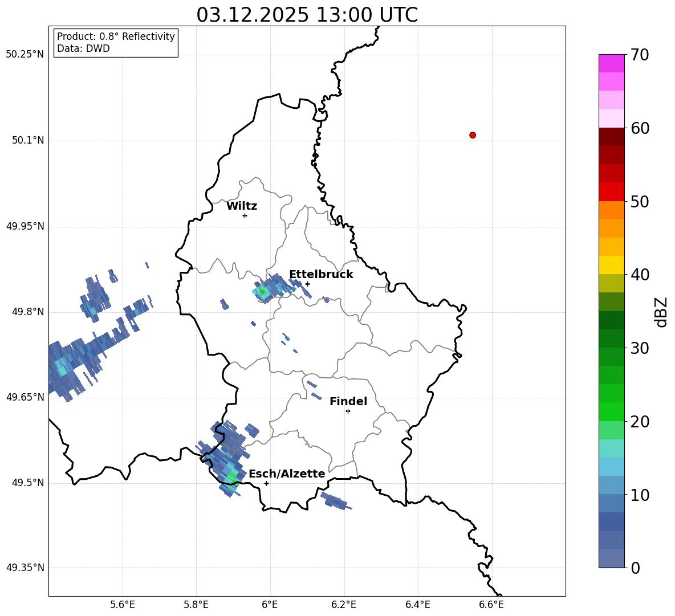Viewport: 675px width, 616px height.
Task: Click the 49.65°N latitude label
Action: click(25, 397)
